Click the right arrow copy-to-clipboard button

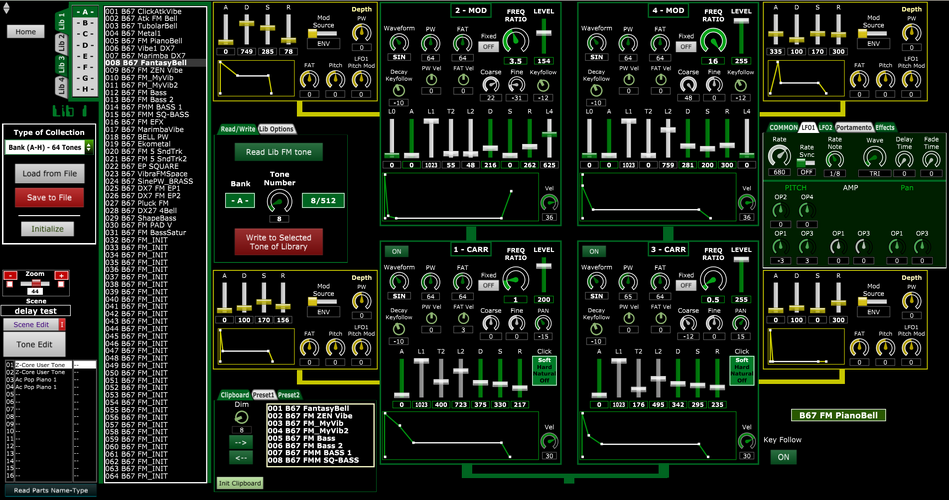[241, 442]
